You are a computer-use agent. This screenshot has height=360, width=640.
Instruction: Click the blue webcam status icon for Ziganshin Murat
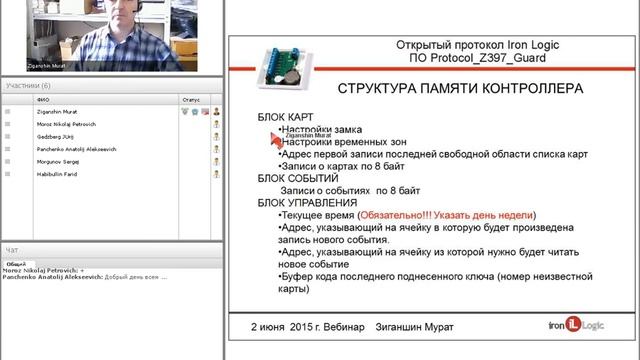195,111
